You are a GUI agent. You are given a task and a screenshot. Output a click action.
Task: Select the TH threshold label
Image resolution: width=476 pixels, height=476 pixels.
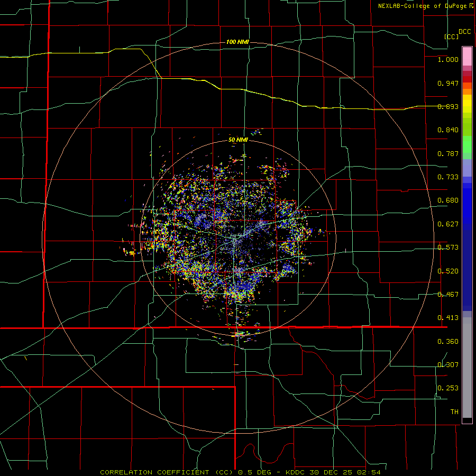tap(454, 412)
